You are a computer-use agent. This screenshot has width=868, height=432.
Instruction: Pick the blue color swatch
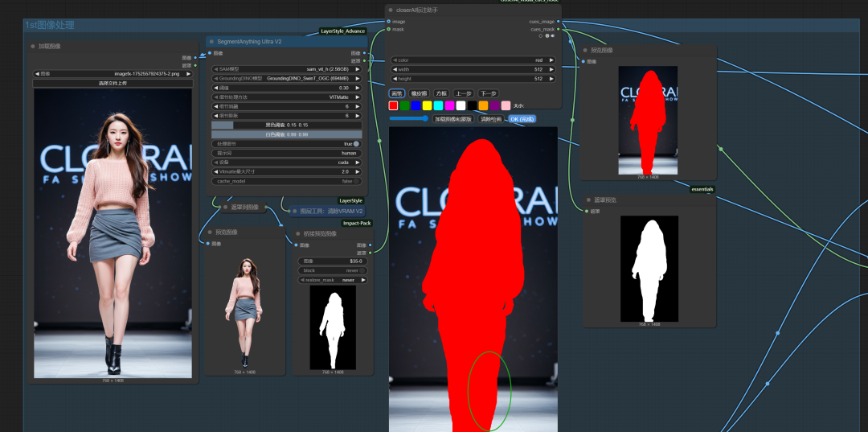416,105
